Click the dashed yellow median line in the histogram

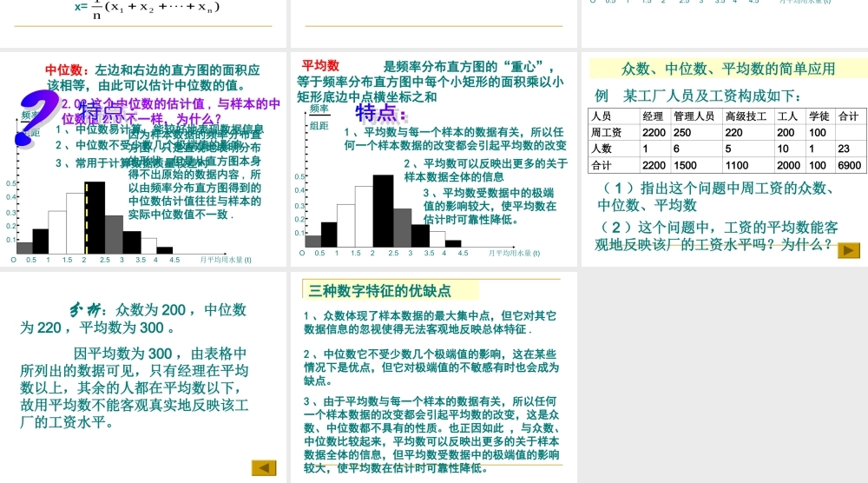pyautogui.click(x=86, y=218)
